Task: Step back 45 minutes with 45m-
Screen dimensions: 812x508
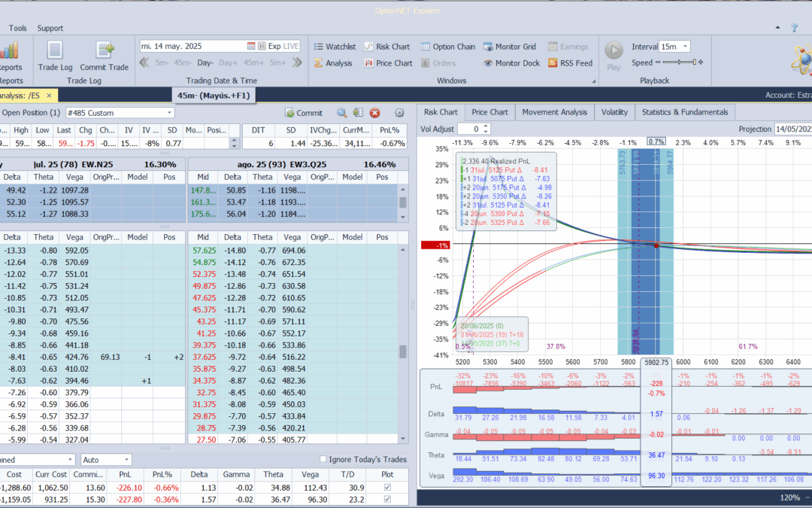Action: pyautogui.click(x=182, y=62)
